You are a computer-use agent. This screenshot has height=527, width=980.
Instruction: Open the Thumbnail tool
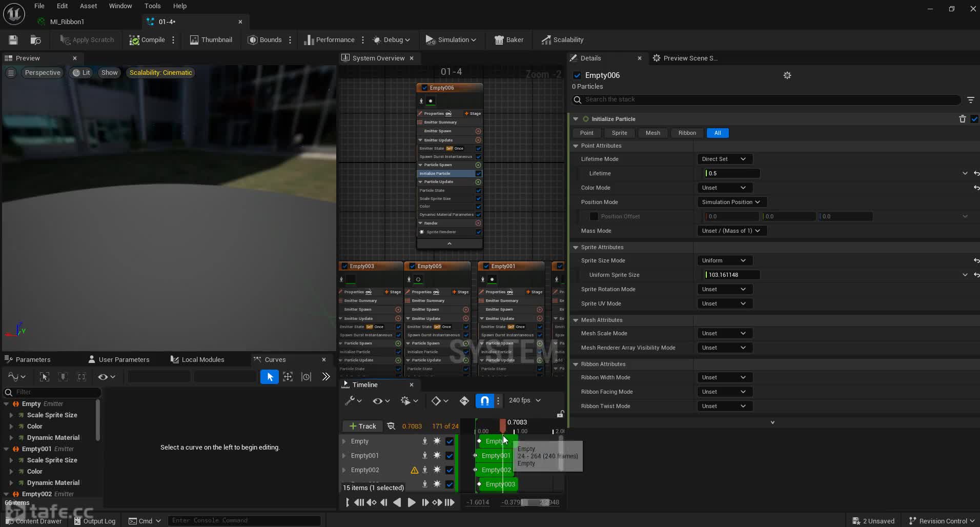[x=211, y=39]
